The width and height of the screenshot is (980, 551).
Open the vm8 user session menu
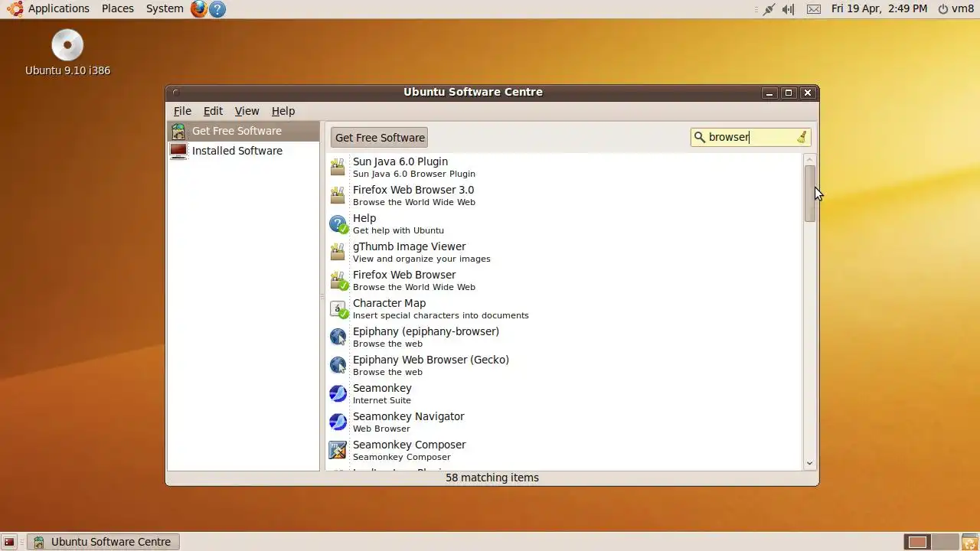point(955,8)
